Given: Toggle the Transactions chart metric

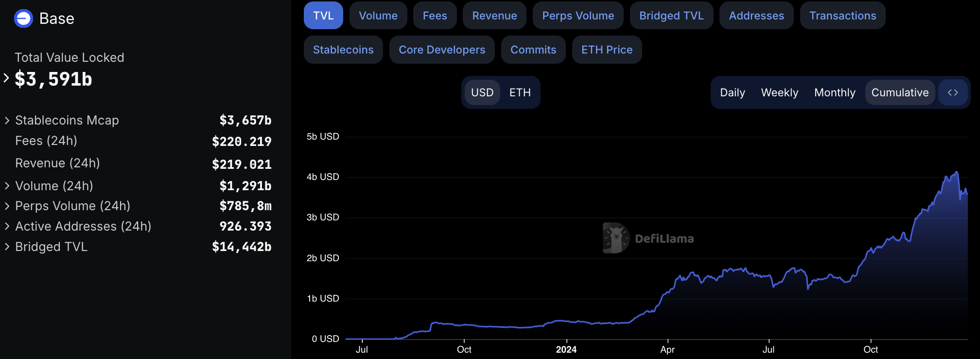Looking at the screenshot, I should pos(843,16).
